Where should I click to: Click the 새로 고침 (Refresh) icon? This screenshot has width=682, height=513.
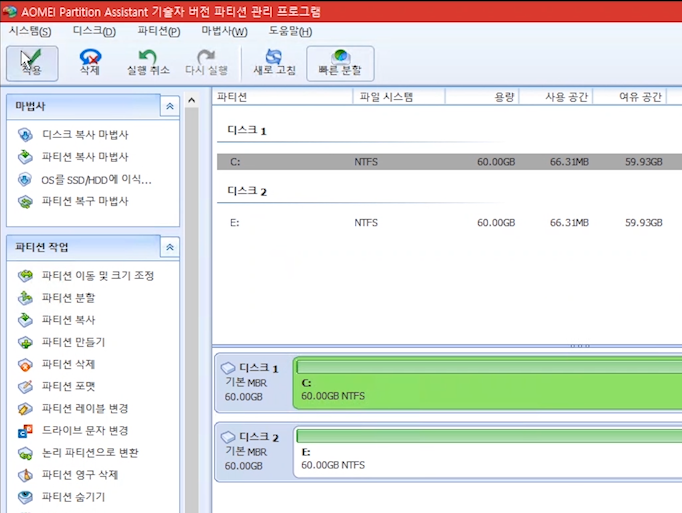(274, 62)
